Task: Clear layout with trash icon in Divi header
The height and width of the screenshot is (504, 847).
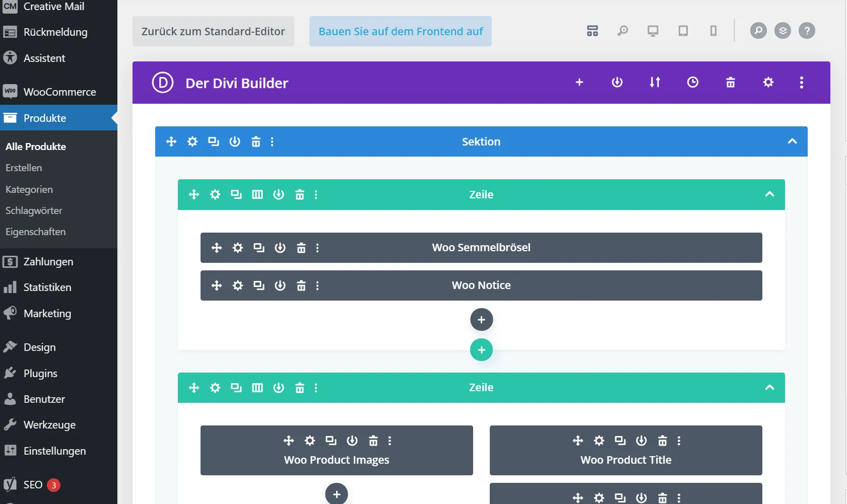Action: tap(731, 82)
